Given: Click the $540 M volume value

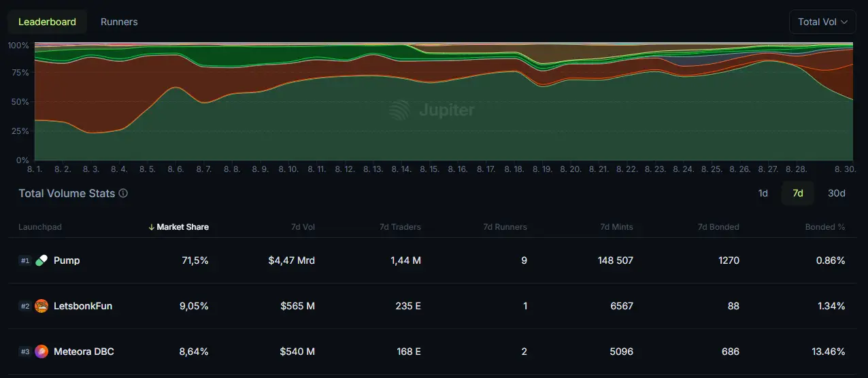Looking at the screenshot, I should (297, 351).
